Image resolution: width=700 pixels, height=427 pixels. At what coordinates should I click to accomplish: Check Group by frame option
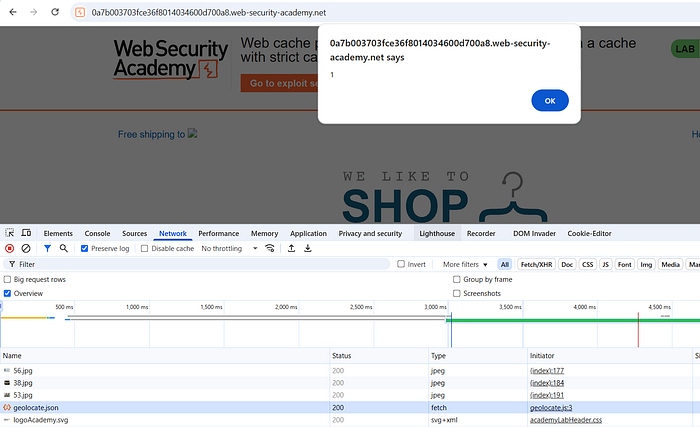point(456,279)
